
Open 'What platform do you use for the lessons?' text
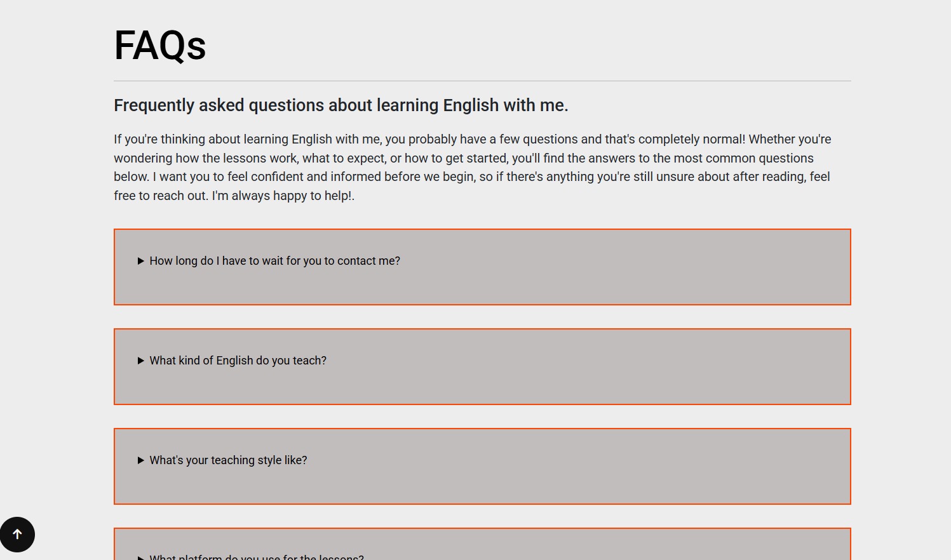pos(257,557)
